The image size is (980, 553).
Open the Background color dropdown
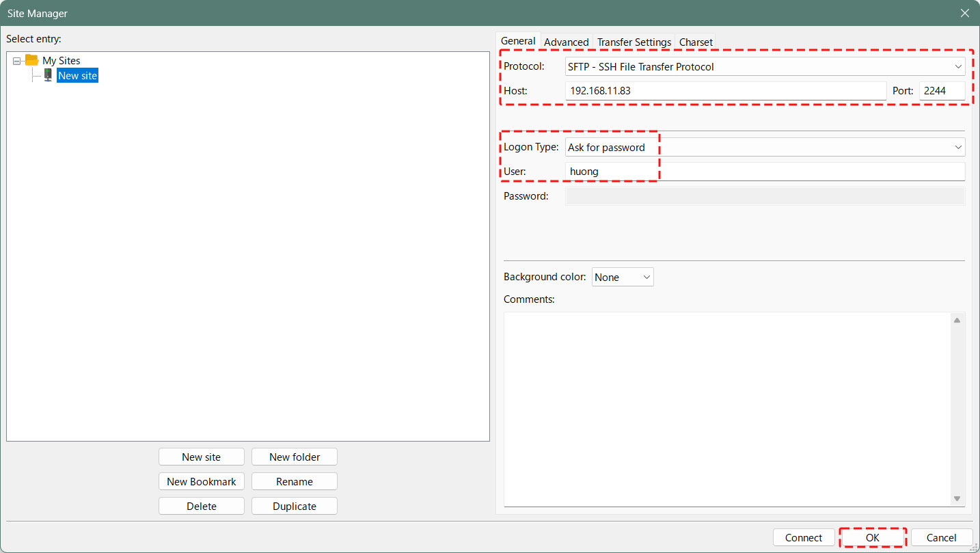click(x=622, y=277)
